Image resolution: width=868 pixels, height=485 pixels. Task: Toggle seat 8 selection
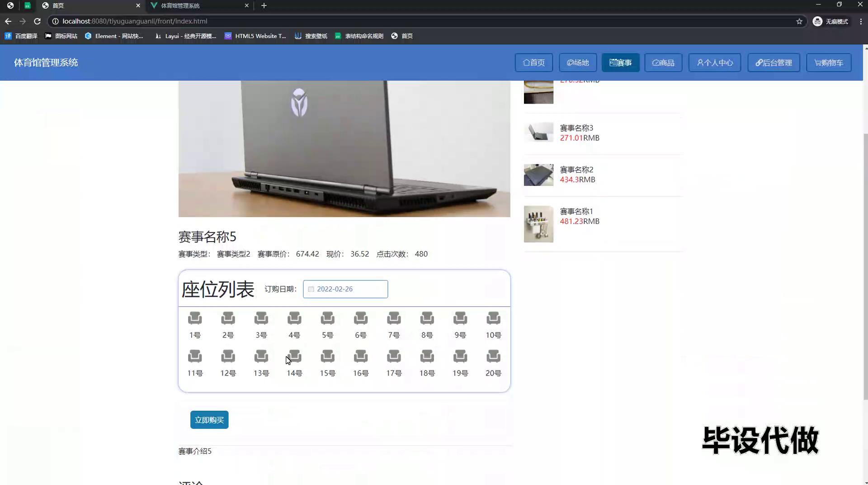pyautogui.click(x=427, y=318)
